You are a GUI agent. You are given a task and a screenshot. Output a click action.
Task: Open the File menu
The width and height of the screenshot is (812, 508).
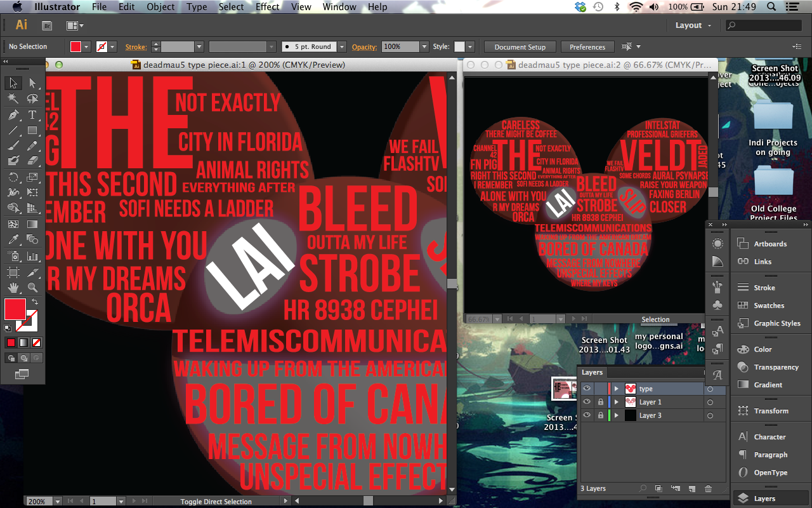(x=99, y=7)
